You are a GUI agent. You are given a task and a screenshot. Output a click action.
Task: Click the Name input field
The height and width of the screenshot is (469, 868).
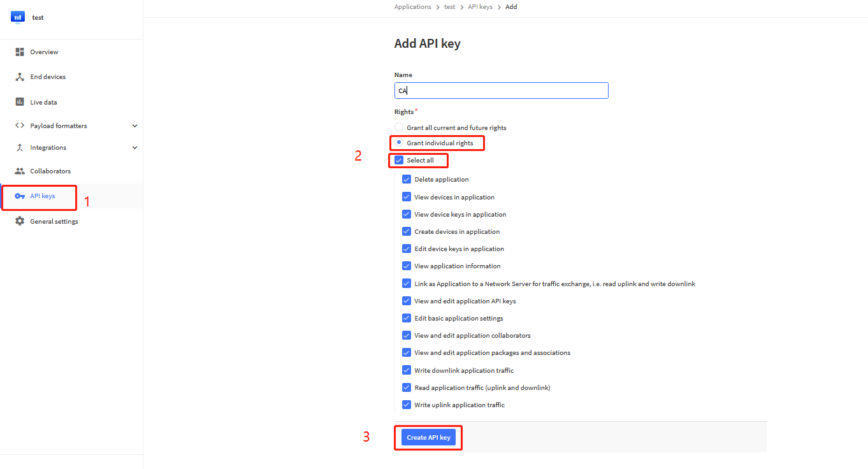coord(502,90)
